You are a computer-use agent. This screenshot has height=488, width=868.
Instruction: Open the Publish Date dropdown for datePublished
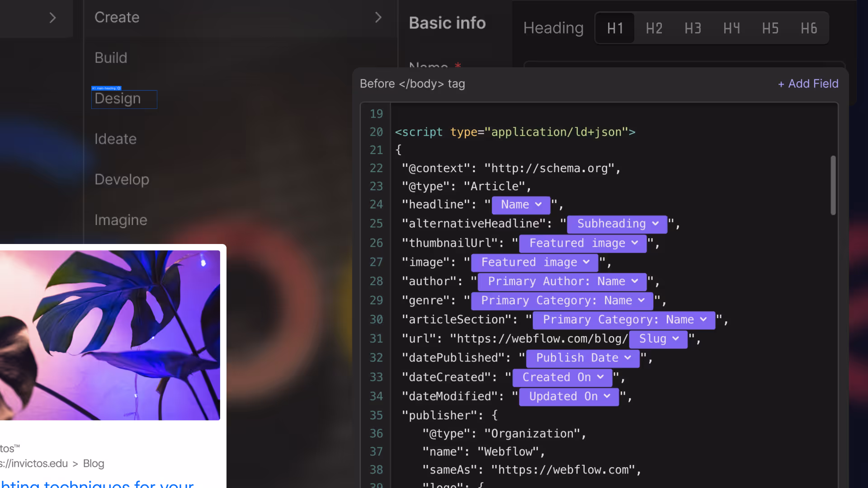582,358
